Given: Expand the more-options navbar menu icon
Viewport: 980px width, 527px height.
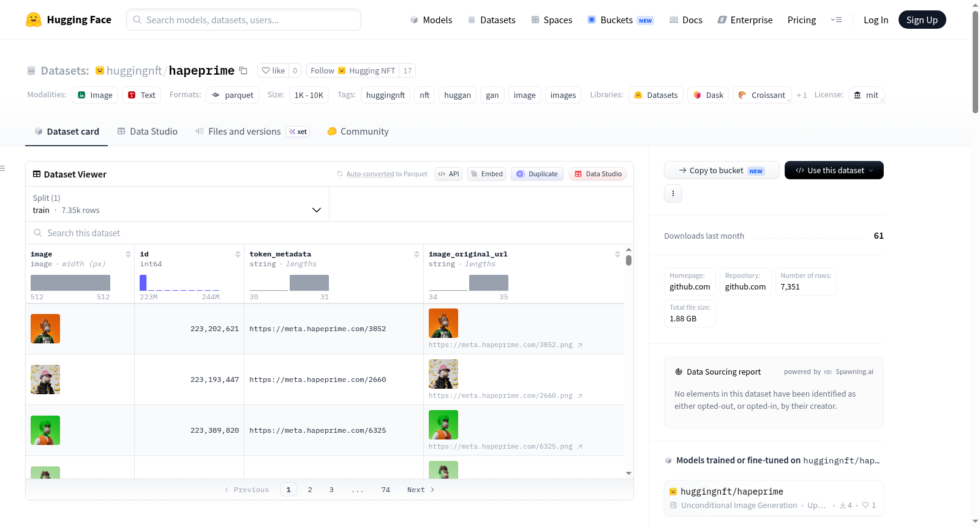Looking at the screenshot, I should 836,20.
